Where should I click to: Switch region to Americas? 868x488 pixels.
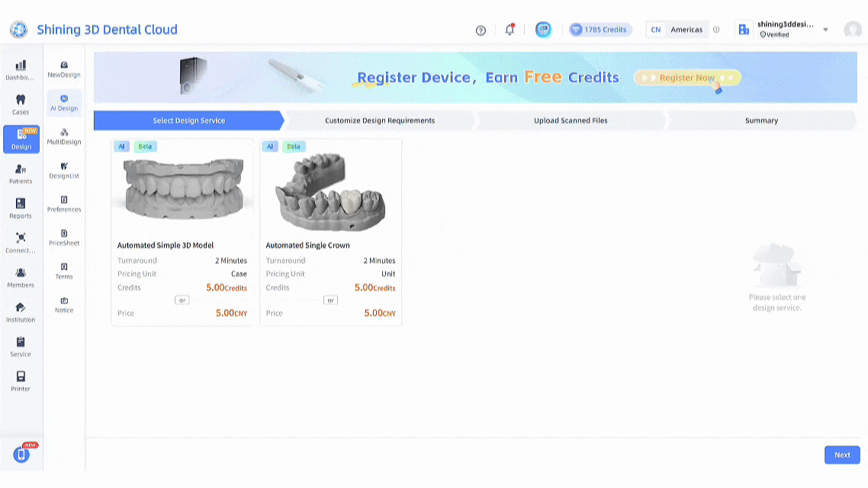(686, 30)
